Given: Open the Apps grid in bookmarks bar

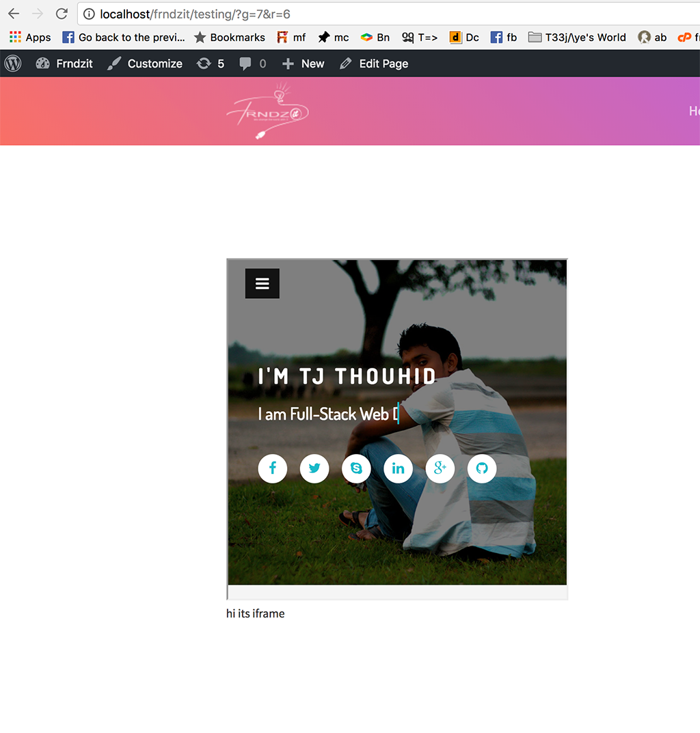Looking at the screenshot, I should click(29, 37).
